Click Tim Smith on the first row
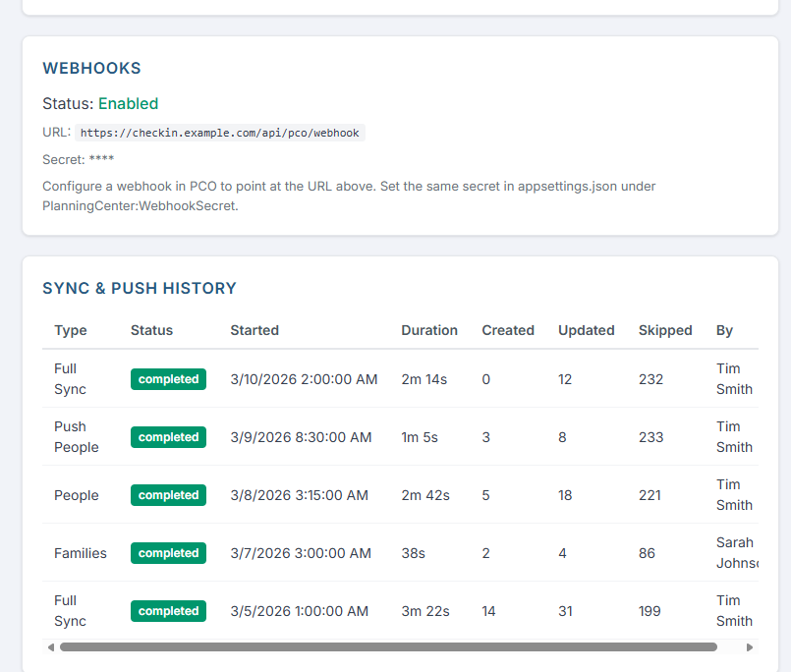The image size is (791, 672). [x=733, y=378]
